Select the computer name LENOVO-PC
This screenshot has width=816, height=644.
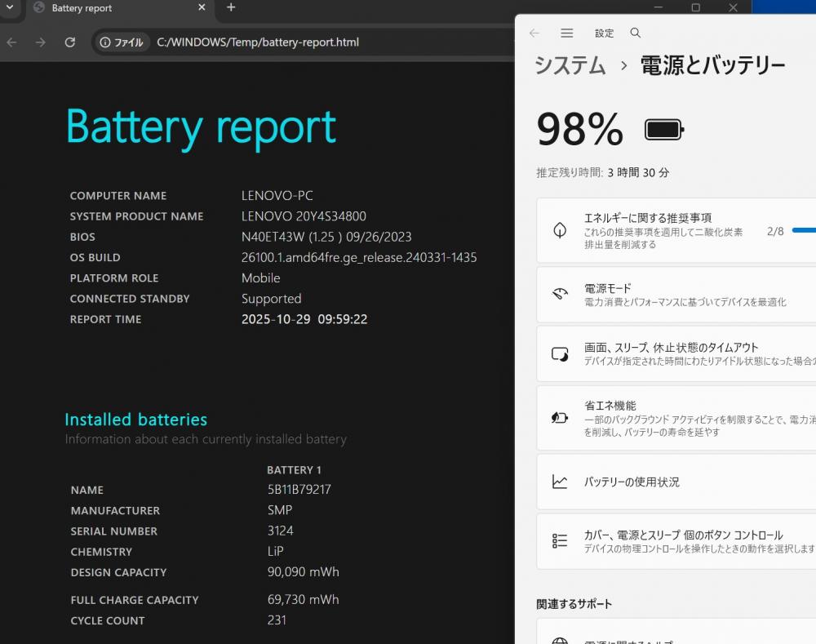[277, 196]
